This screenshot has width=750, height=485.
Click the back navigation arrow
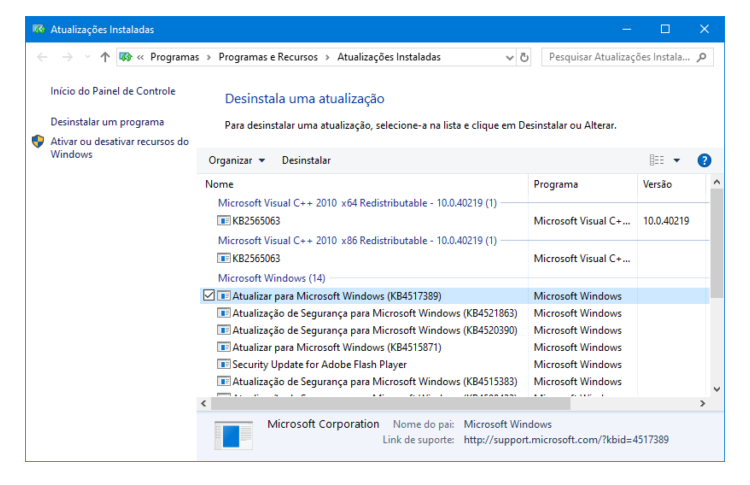(42, 57)
